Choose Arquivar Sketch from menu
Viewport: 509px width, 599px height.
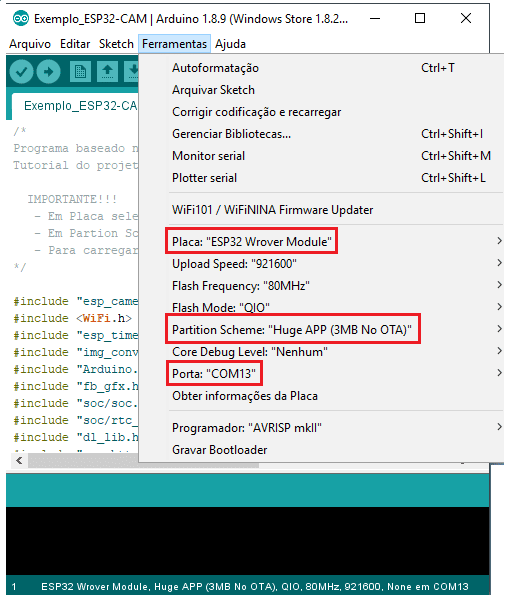(x=321, y=90)
